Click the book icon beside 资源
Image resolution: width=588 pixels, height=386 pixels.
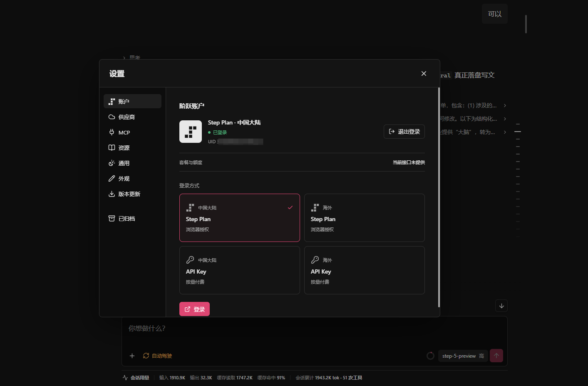112,148
